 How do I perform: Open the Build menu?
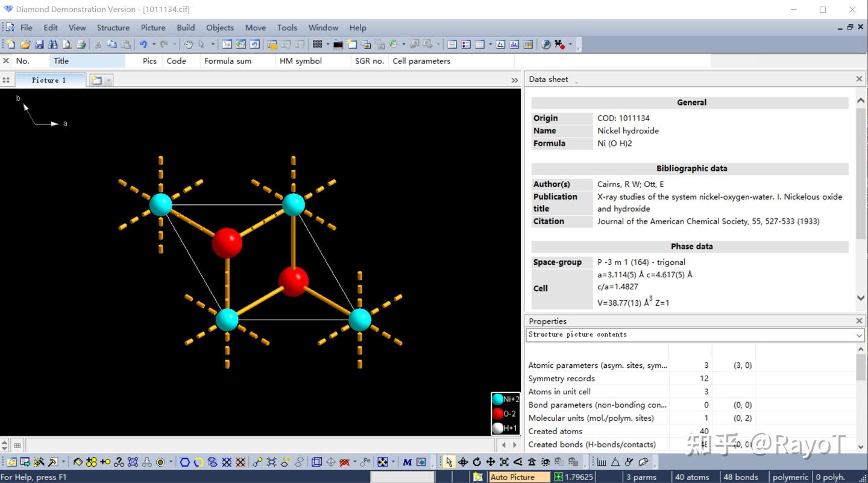(x=185, y=27)
